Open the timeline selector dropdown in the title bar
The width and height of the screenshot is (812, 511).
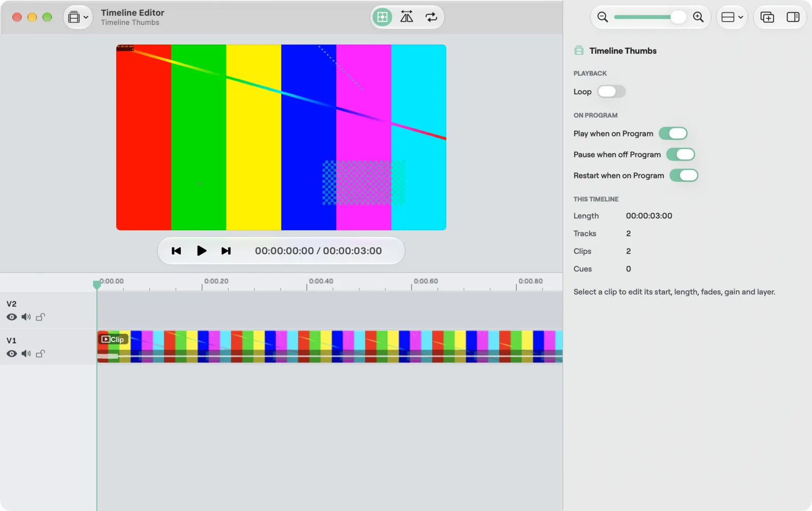pos(78,17)
